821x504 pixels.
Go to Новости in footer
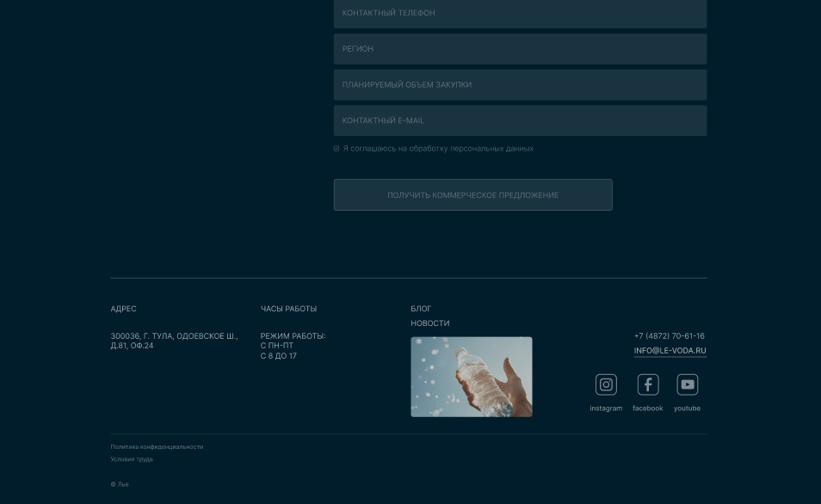click(x=429, y=323)
